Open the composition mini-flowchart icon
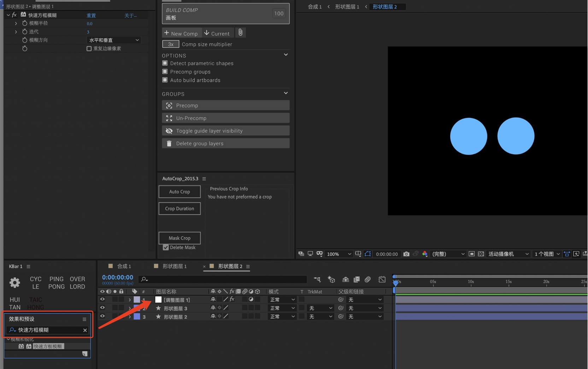588x369 pixels. click(x=317, y=279)
